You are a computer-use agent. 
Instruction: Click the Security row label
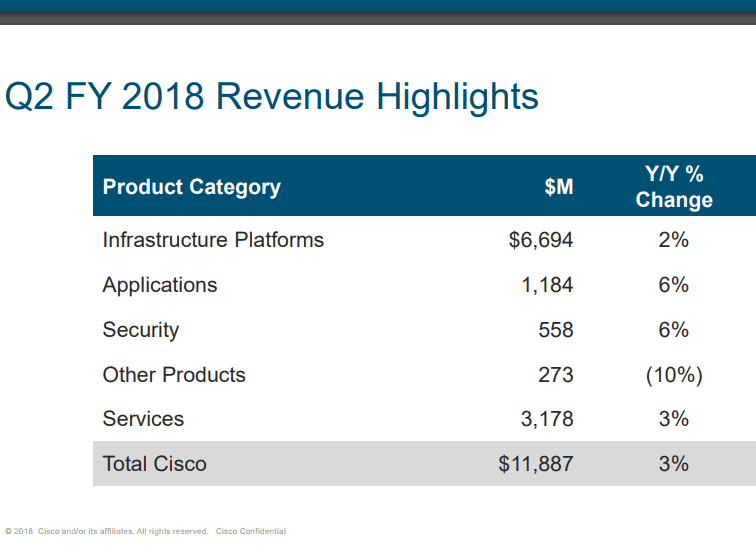(x=140, y=330)
